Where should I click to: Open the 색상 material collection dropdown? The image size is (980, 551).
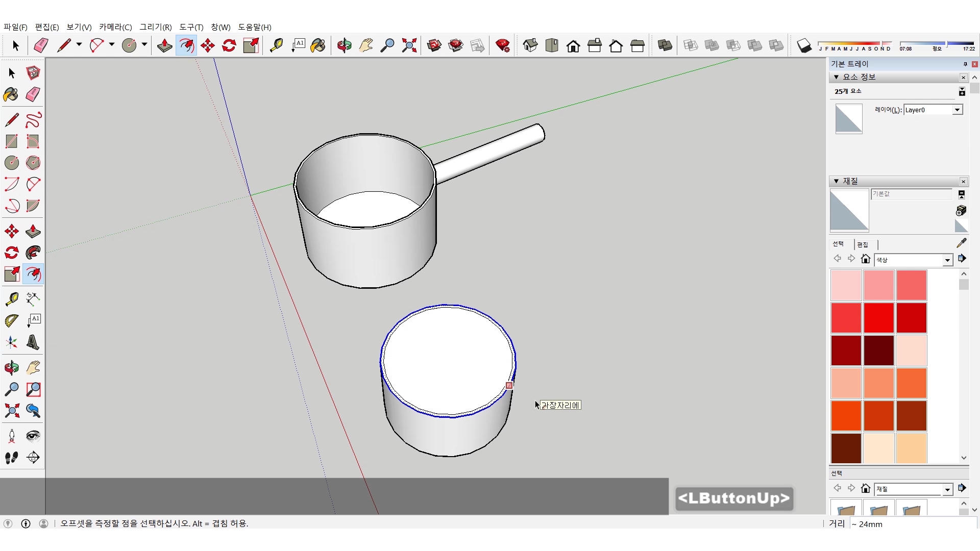pyautogui.click(x=947, y=260)
